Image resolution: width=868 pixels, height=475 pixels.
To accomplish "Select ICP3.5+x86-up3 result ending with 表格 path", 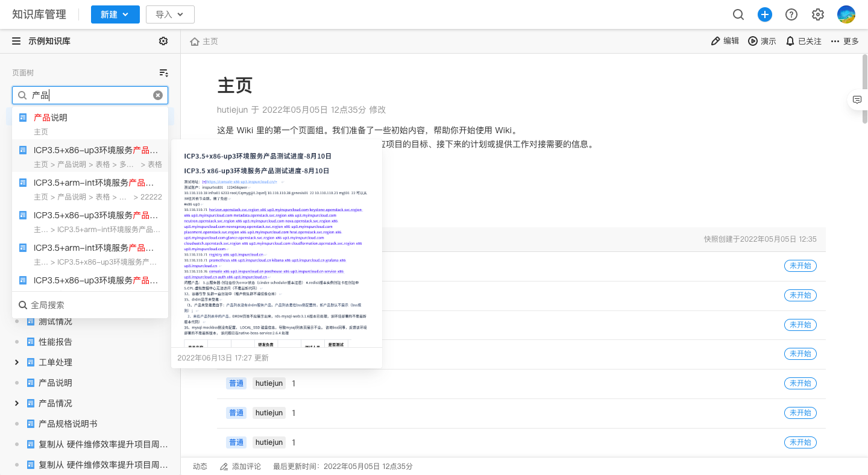I will tap(90, 156).
